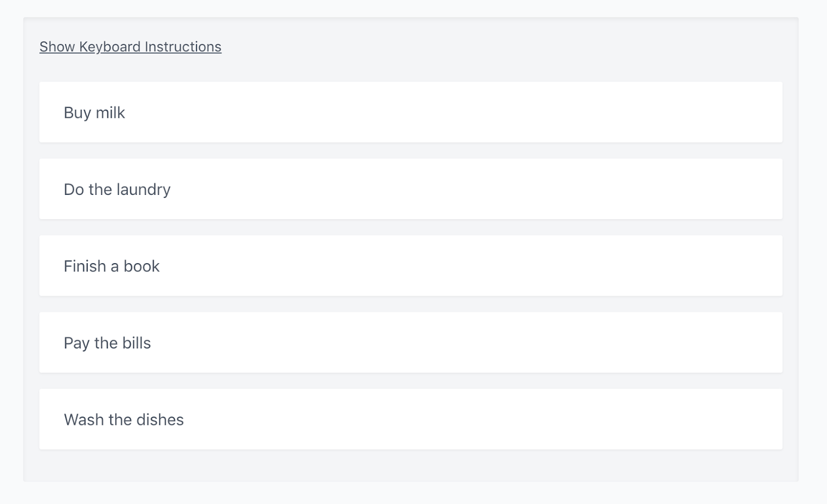Click the "Do the laundry" text label
Viewport: 827px width, 504px height.
117,190
